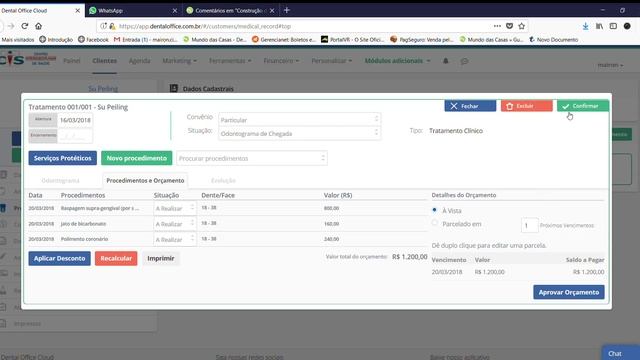Click the Abertura date field 16/03/2018
Viewport: 640px width, 360px height.
[75, 120]
